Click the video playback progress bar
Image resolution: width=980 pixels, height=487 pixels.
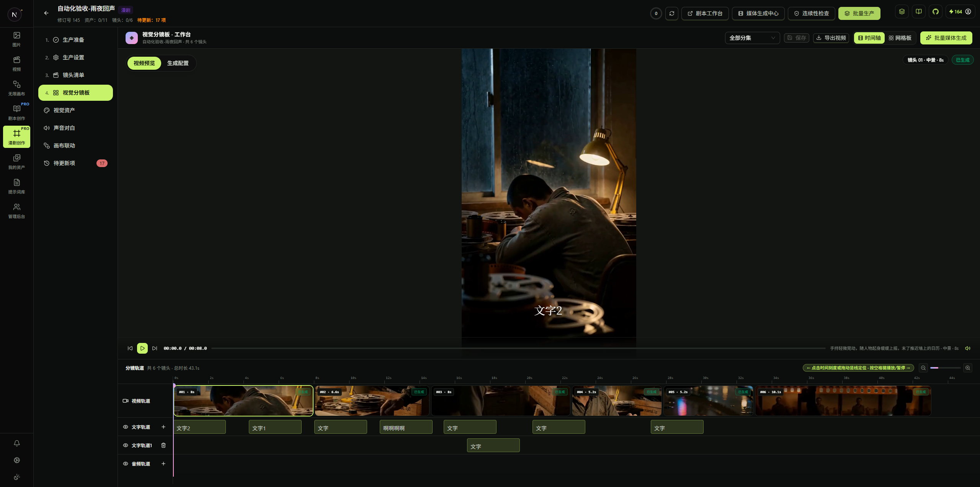pos(518,348)
